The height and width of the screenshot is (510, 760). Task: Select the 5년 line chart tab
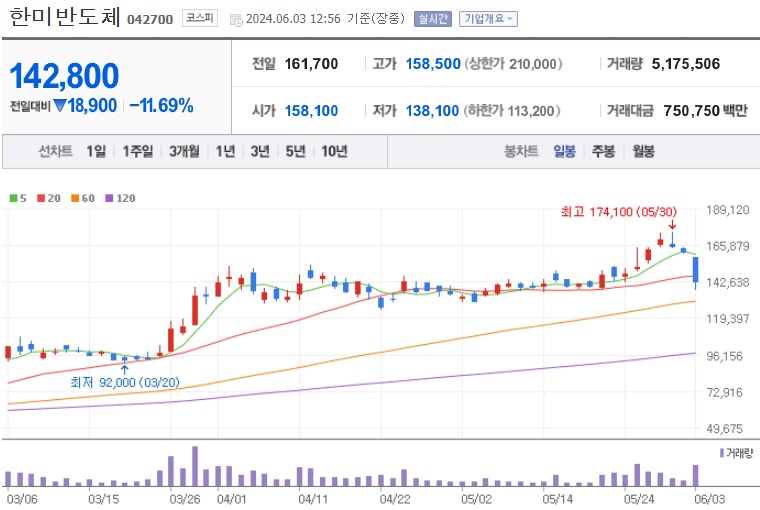295,151
